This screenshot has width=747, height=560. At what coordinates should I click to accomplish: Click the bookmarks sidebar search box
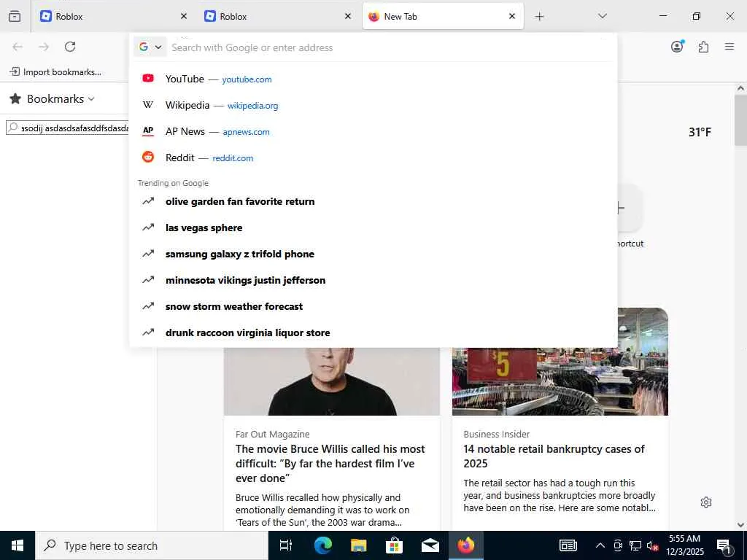[x=68, y=128]
